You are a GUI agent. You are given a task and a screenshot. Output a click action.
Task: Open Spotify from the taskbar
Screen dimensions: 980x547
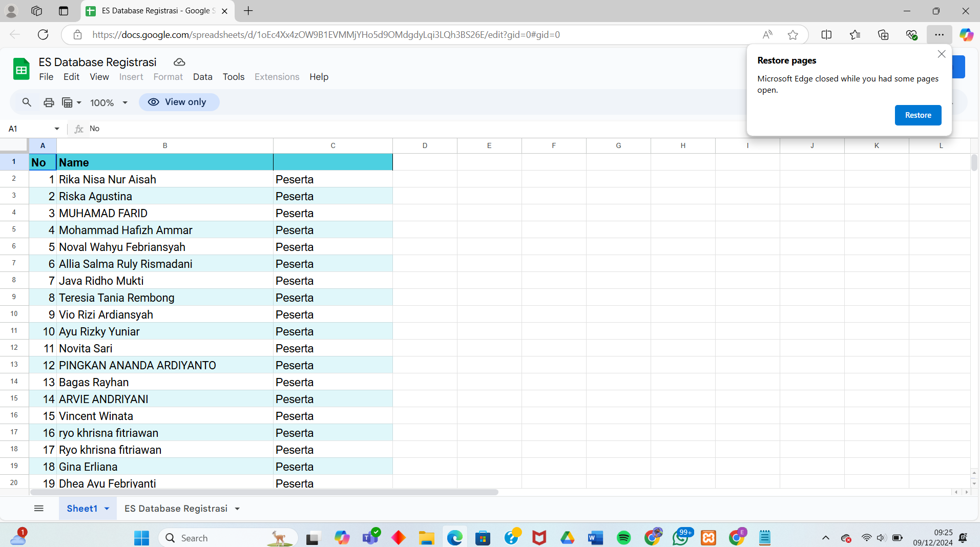pyautogui.click(x=623, y=538)
